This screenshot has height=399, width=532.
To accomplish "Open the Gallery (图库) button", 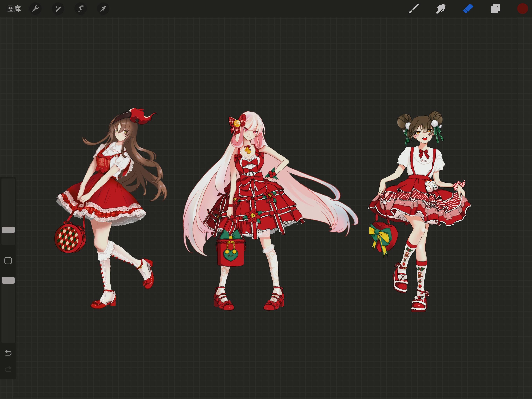I will click(14, 9).
